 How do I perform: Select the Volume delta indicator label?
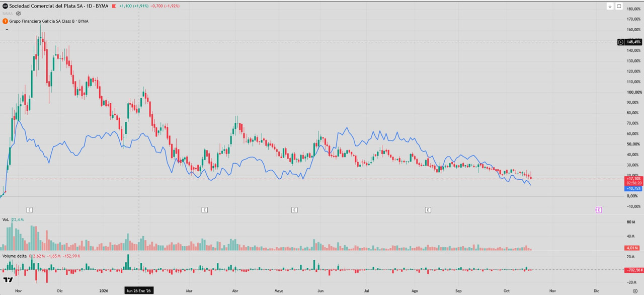click(x=15, y=256)
